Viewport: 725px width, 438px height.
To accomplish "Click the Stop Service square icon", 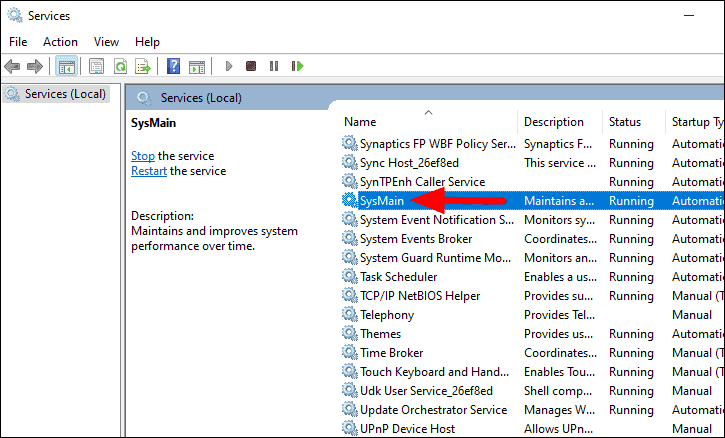I will point(251,66).
